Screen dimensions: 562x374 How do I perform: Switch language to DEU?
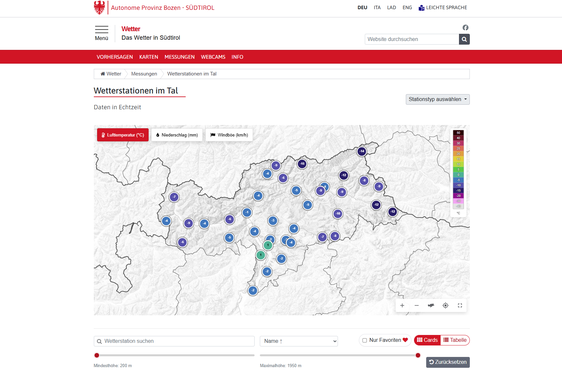point(362,8)
